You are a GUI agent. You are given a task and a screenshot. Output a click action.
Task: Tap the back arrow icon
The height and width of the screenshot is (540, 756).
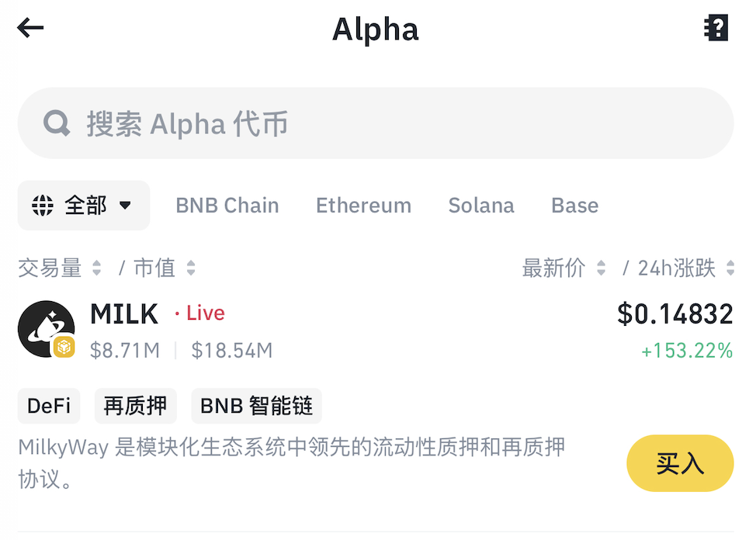click(x=30, y=29)
